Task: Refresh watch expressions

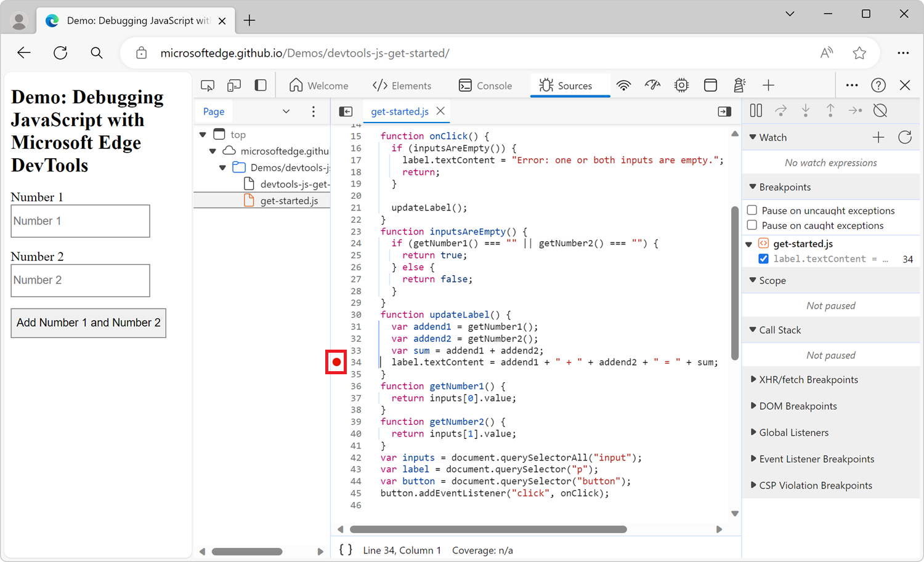Action: tap(905, 137)
